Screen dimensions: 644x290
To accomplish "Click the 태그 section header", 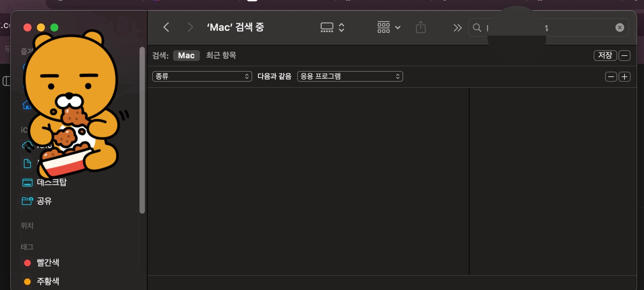I will point(27,247).
